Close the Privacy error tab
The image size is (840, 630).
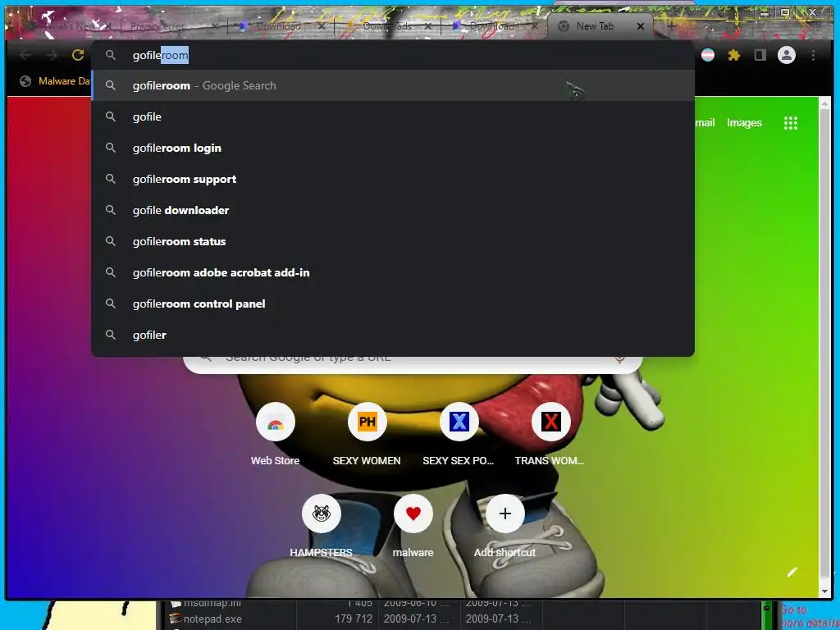(x=215, y=26)
